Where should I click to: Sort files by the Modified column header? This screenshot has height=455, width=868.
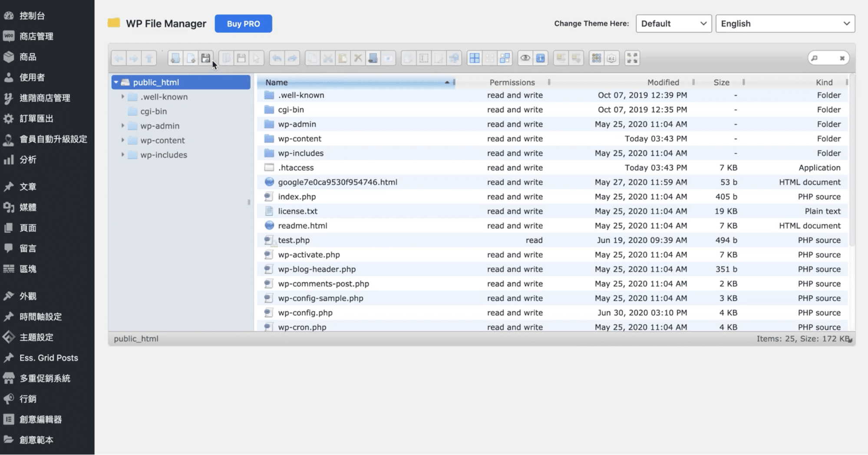click(663, 82)
